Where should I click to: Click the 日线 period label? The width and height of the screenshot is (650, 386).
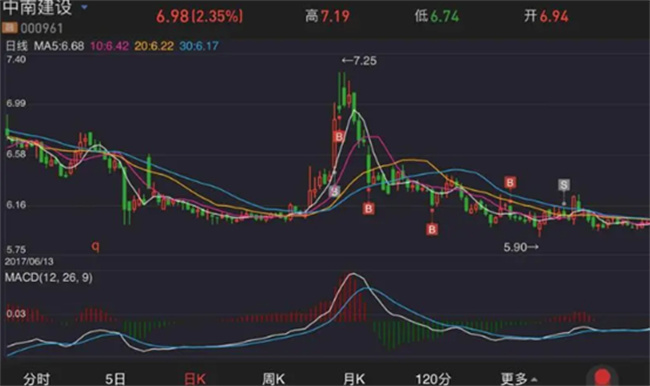click(17, 46)
